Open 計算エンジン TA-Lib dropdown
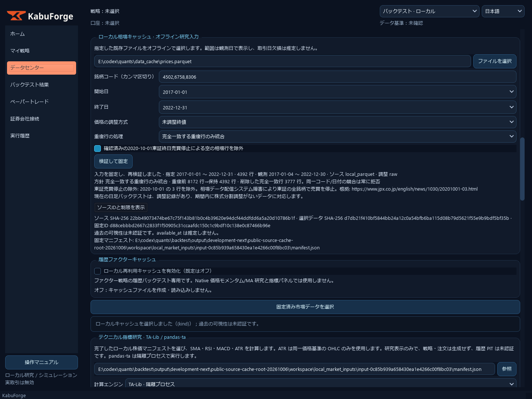The width and height of the screenshot is (532, 399). [x=321, y=383]
